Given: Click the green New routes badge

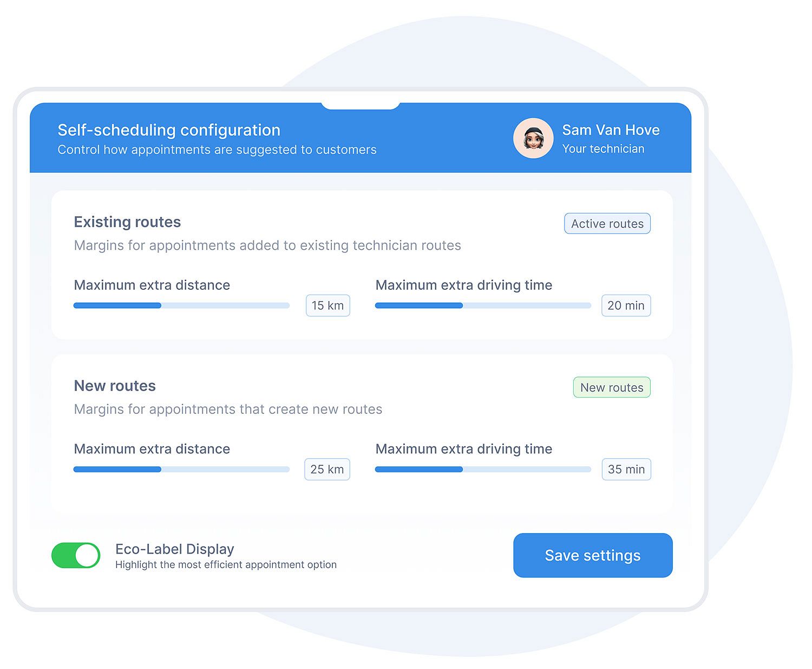Looking at the screenshot, I should coord(612,387).
